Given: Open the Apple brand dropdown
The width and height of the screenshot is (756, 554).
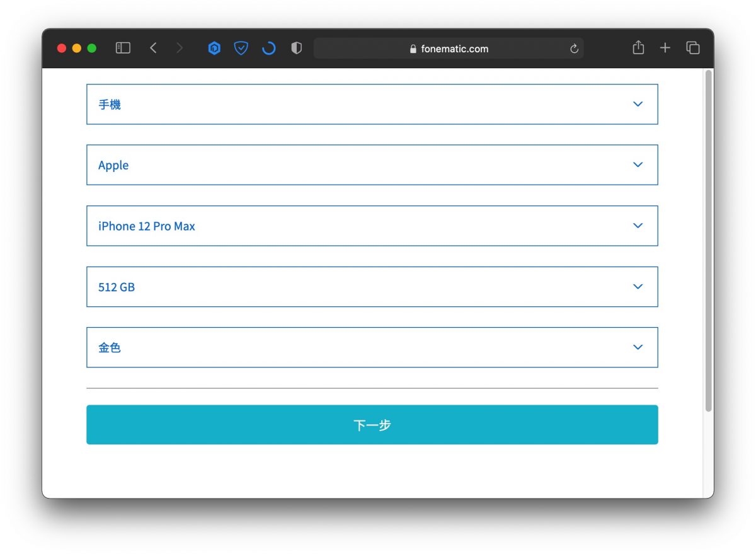Looking at the screenshot, I should (x=372, y=165).
